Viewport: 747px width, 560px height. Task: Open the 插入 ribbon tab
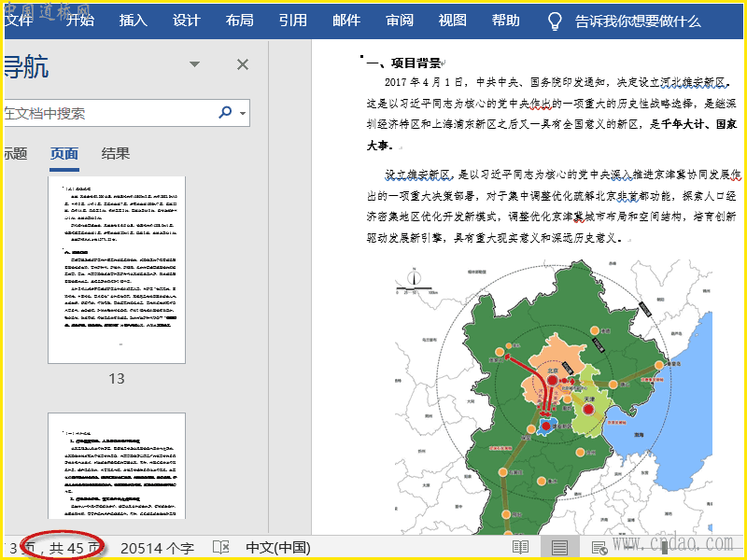pyautogui.click(x=134, y=21)
